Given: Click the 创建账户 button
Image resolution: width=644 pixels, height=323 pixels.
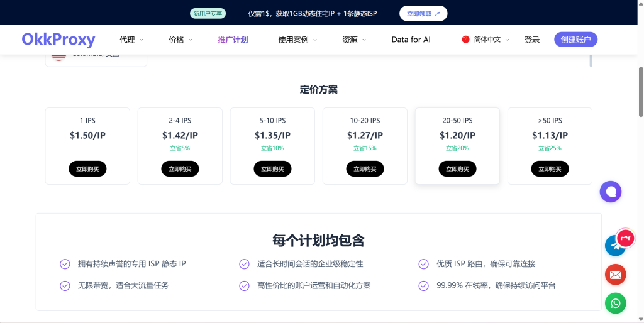Looking at the screenshot, I should (x=576, y=40).
